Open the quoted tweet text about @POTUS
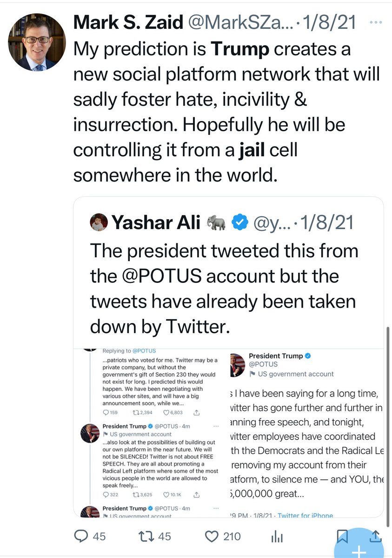Screen dimensions: 392x558 point(224,289)
